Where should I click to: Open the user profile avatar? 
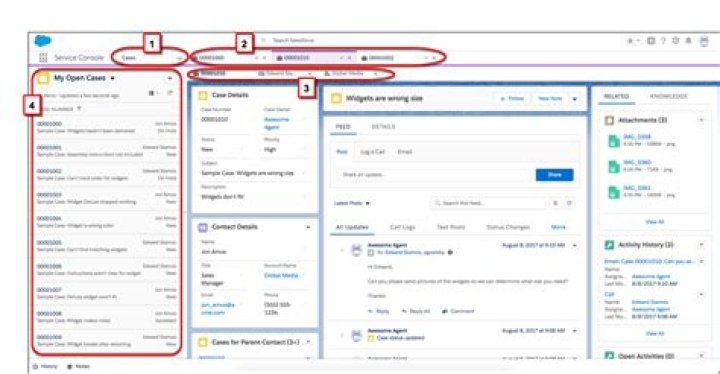click(704, 41)
